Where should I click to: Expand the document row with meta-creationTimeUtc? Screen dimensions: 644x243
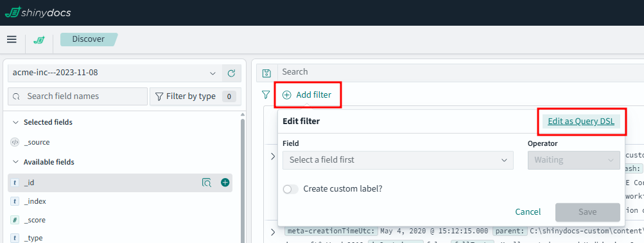click(273, 232)
